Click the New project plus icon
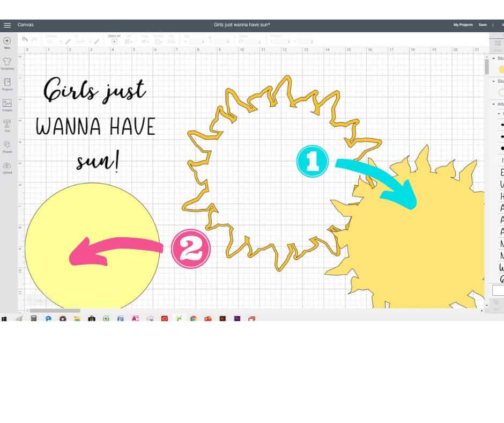The height and width of the screenshot is (423, 504). tap(7, 41)
